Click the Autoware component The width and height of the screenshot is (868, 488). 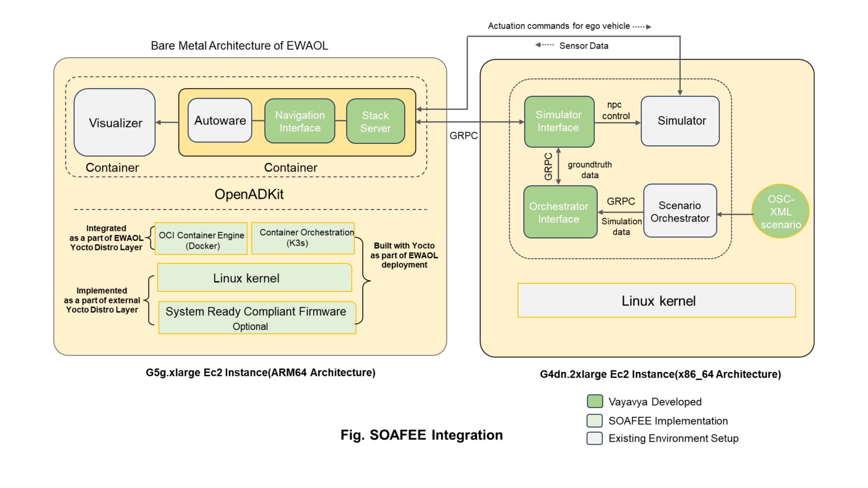(x=220, y=120)
